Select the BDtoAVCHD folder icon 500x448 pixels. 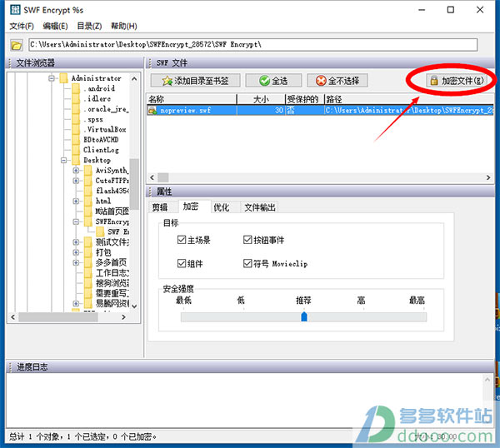(x=76, y=140)
